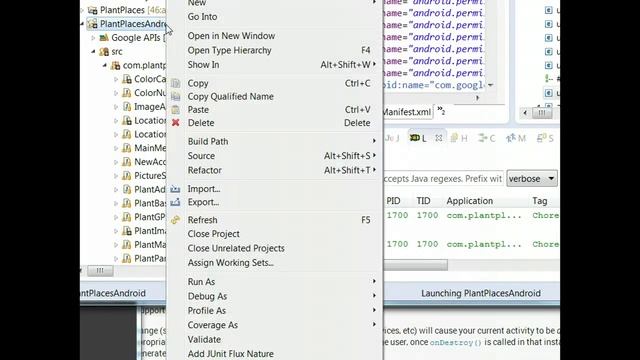This screenshot has height=360, width=640.
Task: Click the PID column header
Action: pyautogui.click(x=393, y=201)
